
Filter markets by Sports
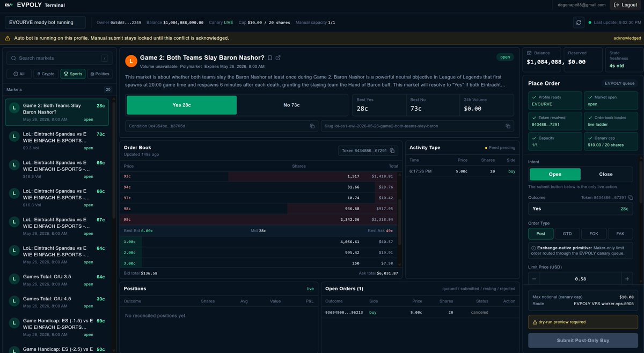[x=73, y=74]
